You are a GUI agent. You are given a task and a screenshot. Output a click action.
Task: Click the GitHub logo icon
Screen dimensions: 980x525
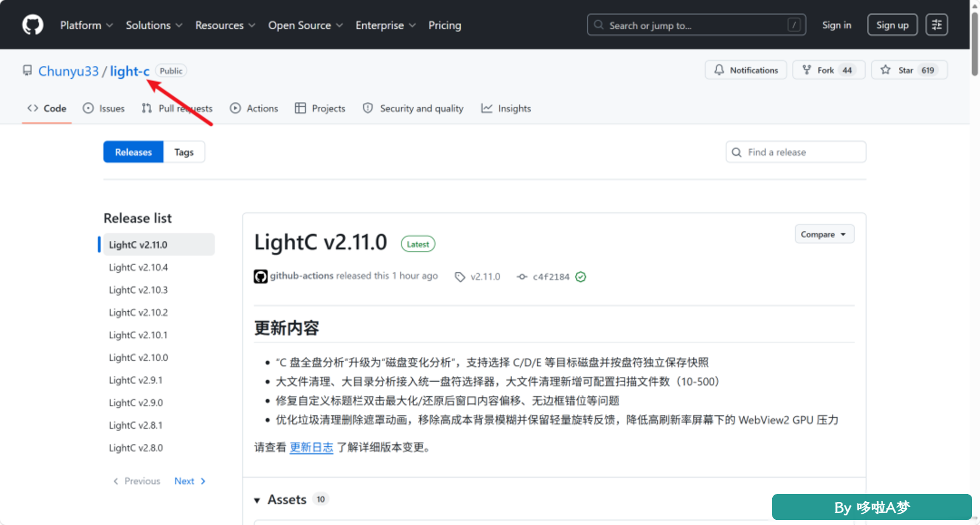pos(33,25)
